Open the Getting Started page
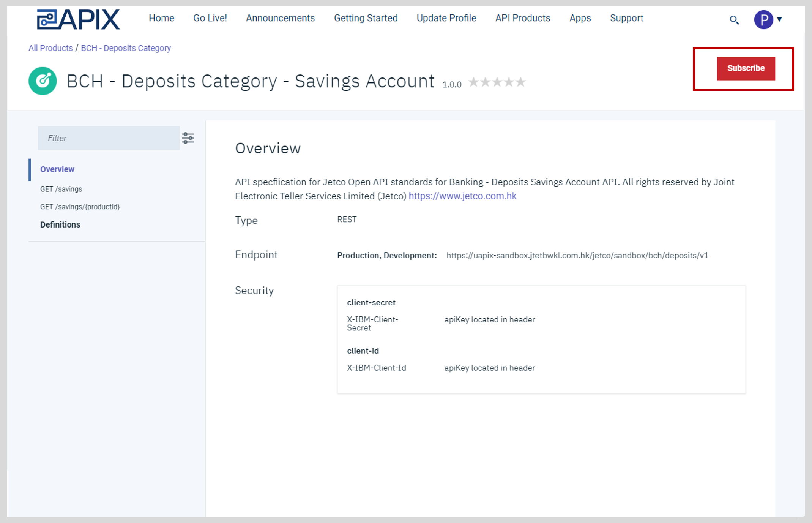Viewport: 812px width, 523px height. 366,18
